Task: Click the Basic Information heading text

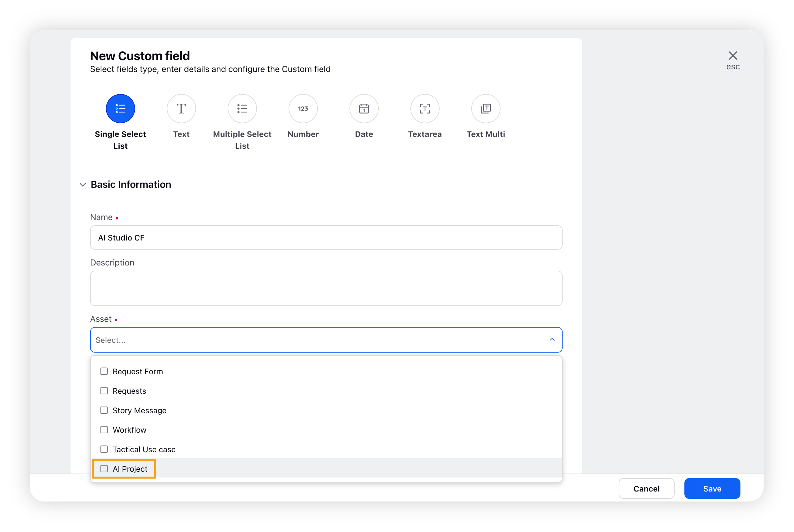Action: click(x=131, y=185)
